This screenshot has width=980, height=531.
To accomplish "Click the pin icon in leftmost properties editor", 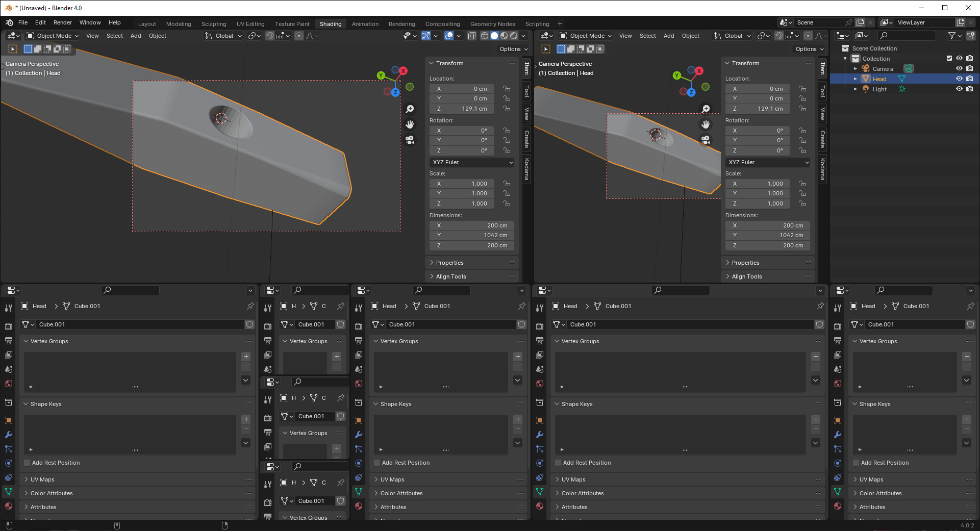I will 250,306.
